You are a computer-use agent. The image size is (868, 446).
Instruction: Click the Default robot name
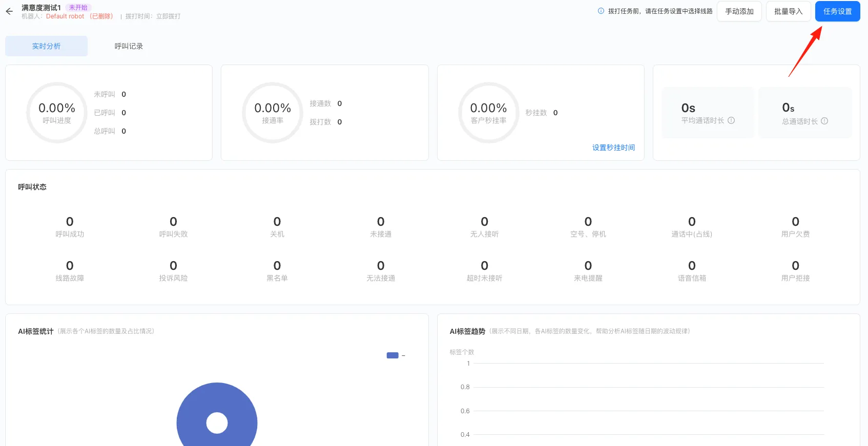[x=65, y=16]
